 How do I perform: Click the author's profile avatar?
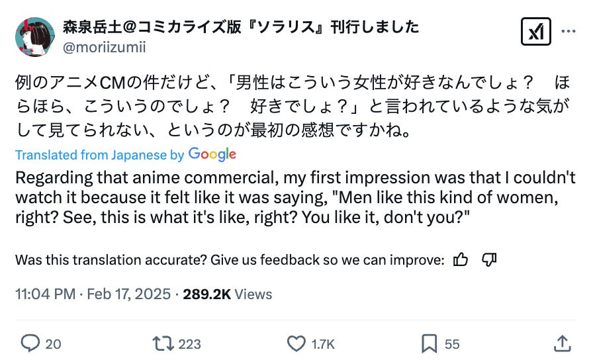click(x=34, y=37)
